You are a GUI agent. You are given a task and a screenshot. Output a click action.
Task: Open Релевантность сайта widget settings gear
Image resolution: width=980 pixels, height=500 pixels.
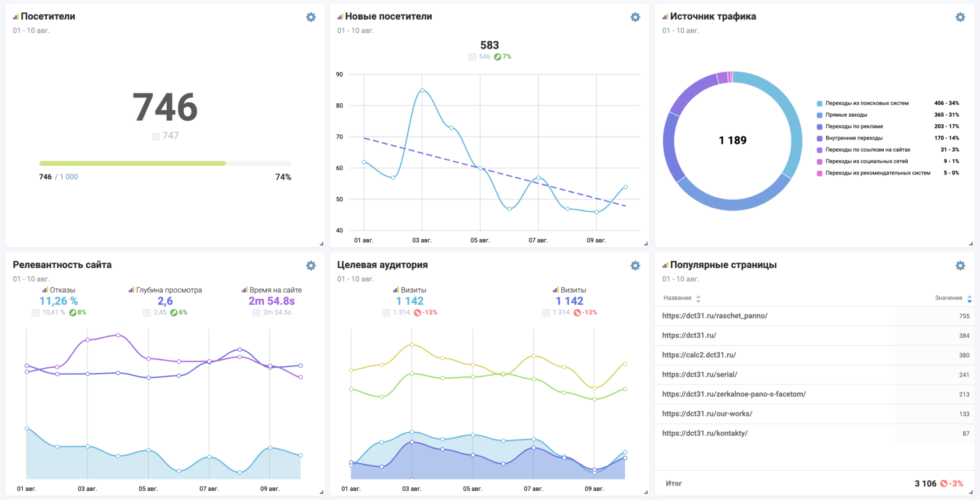(x=311, y=265)
